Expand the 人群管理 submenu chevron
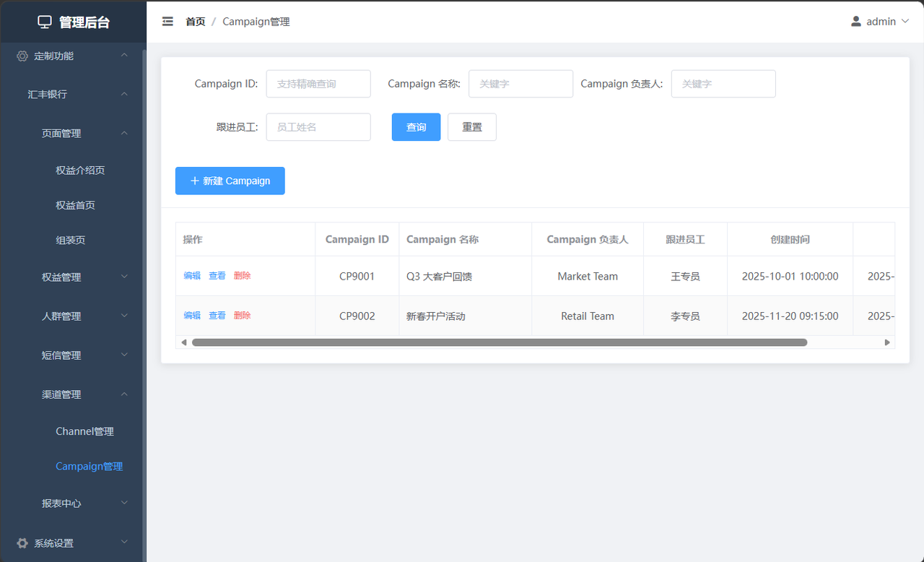This screenshot has height=562, width=924. click(x=124, y=316)
